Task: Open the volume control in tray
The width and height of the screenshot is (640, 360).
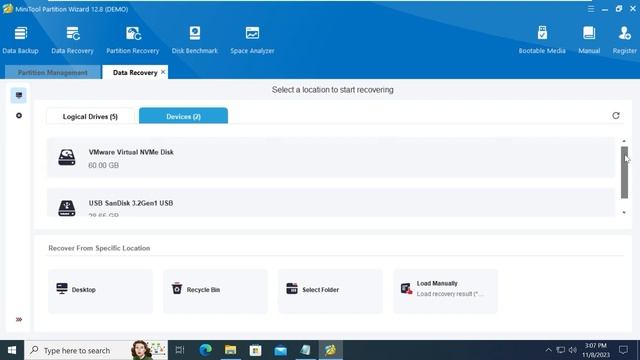Action: [573, 350]
